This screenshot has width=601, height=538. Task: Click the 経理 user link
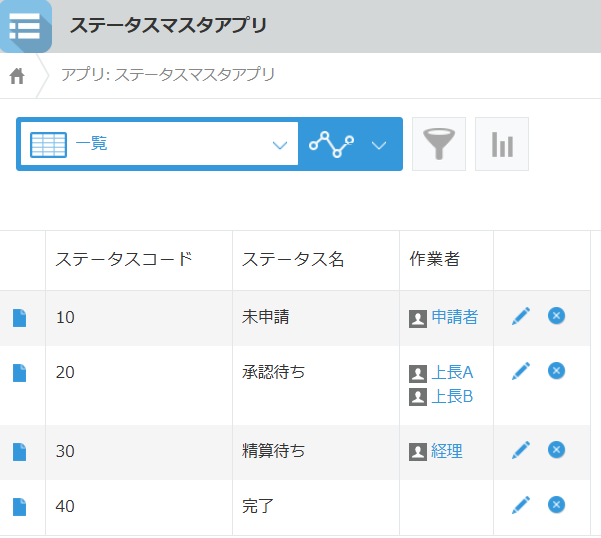(x=446, y=451)
